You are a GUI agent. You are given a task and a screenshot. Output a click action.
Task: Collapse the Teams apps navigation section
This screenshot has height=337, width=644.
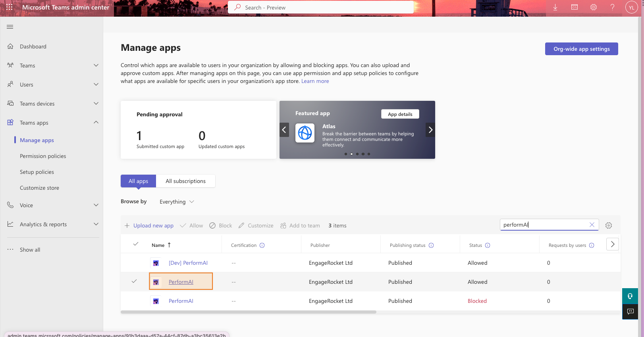(96, 123)
